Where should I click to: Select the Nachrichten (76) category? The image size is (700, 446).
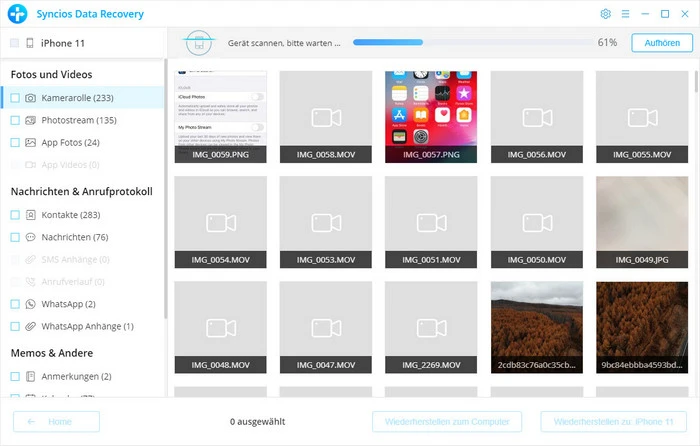74,237
